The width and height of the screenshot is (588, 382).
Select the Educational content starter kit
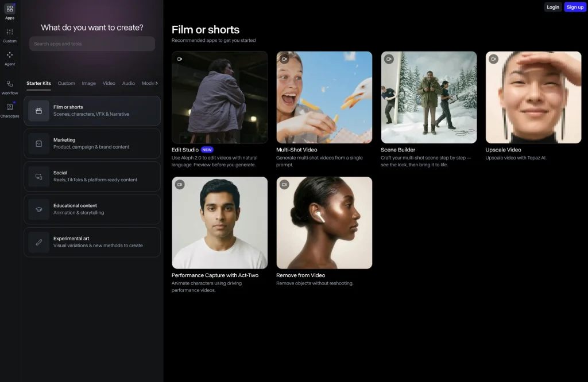click(92, 209)
